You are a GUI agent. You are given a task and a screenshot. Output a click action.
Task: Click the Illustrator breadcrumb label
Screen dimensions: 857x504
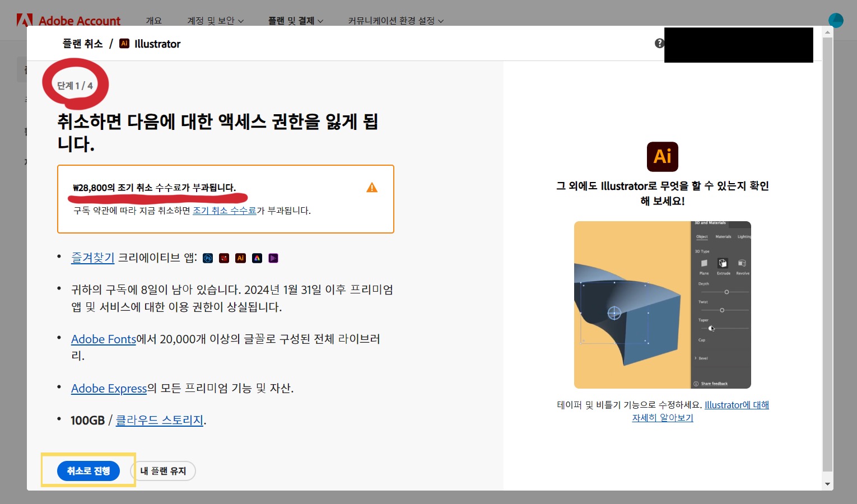pos(157,44)
